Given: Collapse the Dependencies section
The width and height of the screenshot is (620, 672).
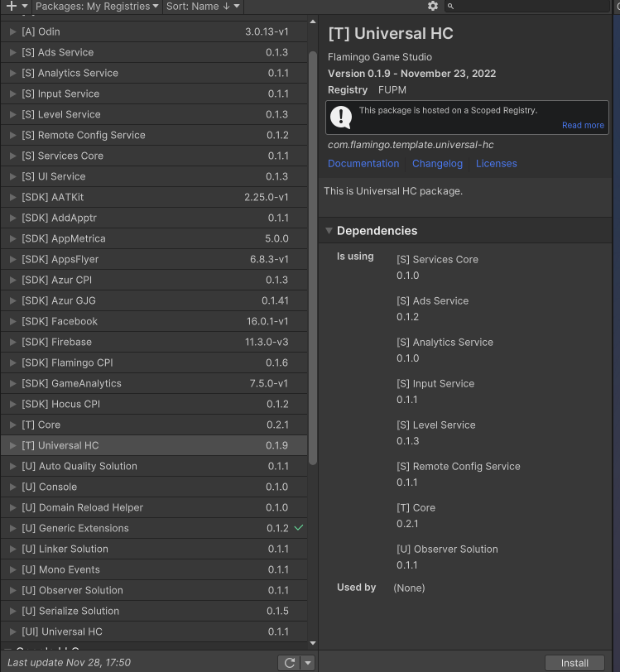Looking at the screenshot, I should click(x=329, y=231).
